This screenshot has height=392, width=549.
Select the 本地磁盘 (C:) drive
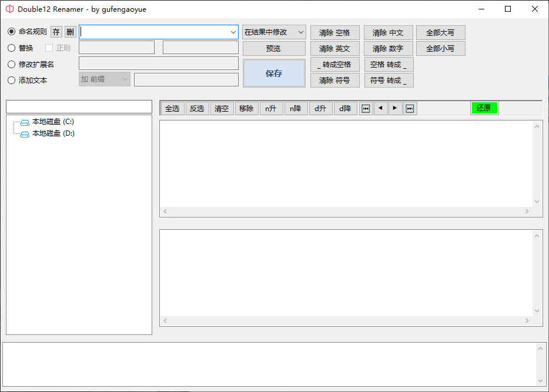pyautogui.click(x=52, y=122)
